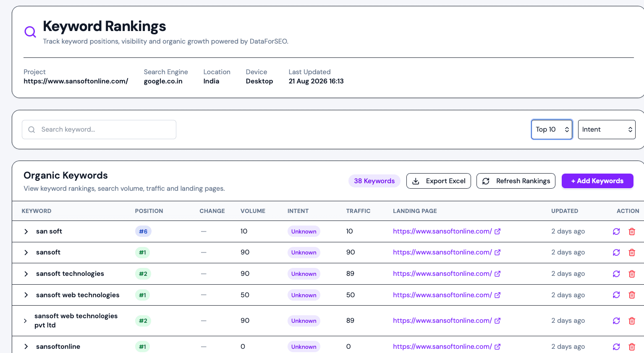Viewport: 644px width, 353px height.
Task: Open external link icon in sansoft web technologies row
Action: point(497,295)
